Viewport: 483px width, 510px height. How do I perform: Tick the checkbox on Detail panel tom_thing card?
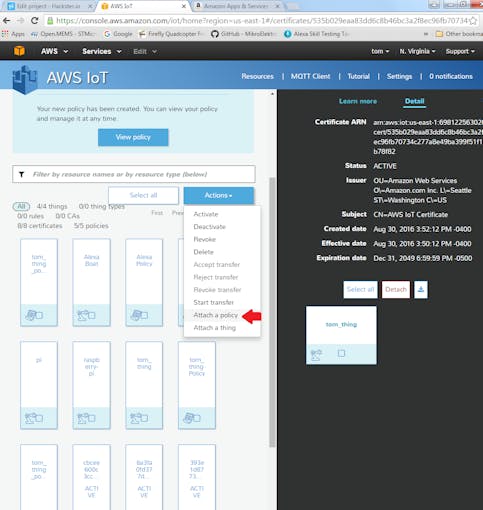pos(341,353)
